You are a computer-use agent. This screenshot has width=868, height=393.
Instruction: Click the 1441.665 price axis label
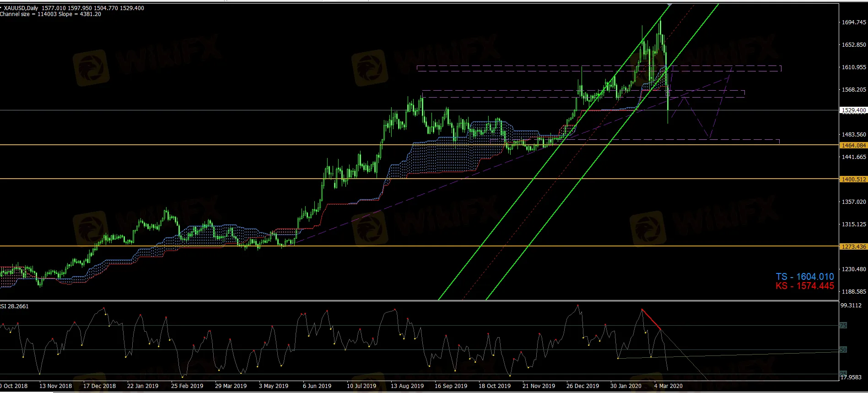(854, 157)
